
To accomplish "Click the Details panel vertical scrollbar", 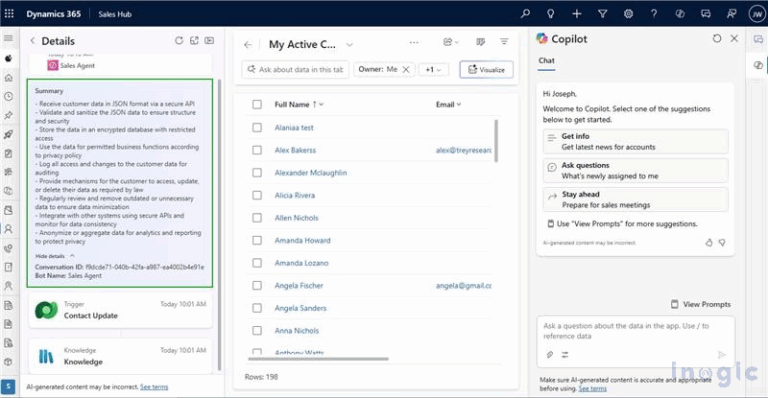I will pyautogui.click(x=219, y=225).
